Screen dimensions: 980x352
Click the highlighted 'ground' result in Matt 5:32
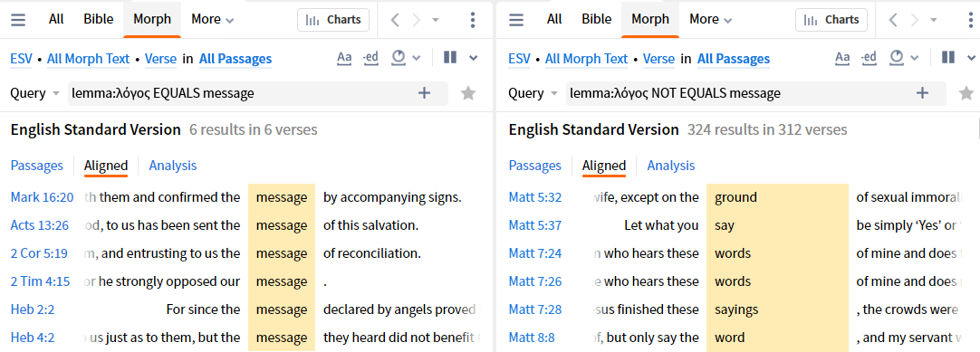click(x=735, y=198)
